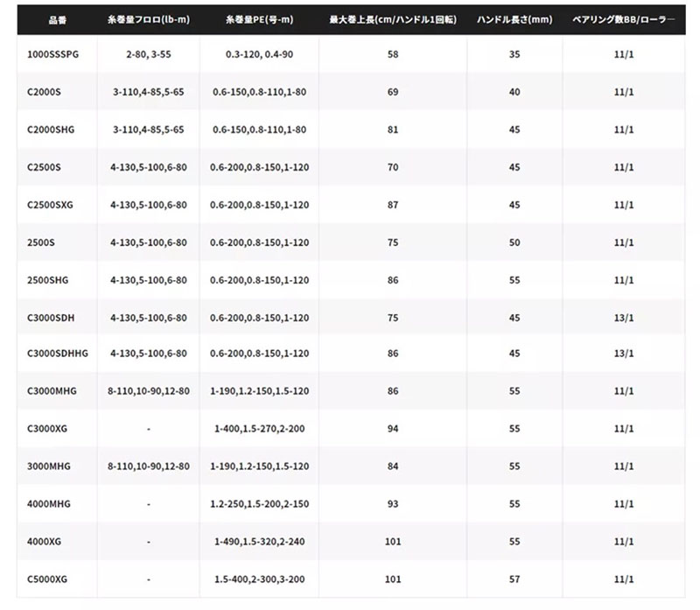The height and width of the screenshot is (610, 700).
Task: Click fluoro value 3-110,4-85,5-65 for C2000S
Action: pos(149,92)
